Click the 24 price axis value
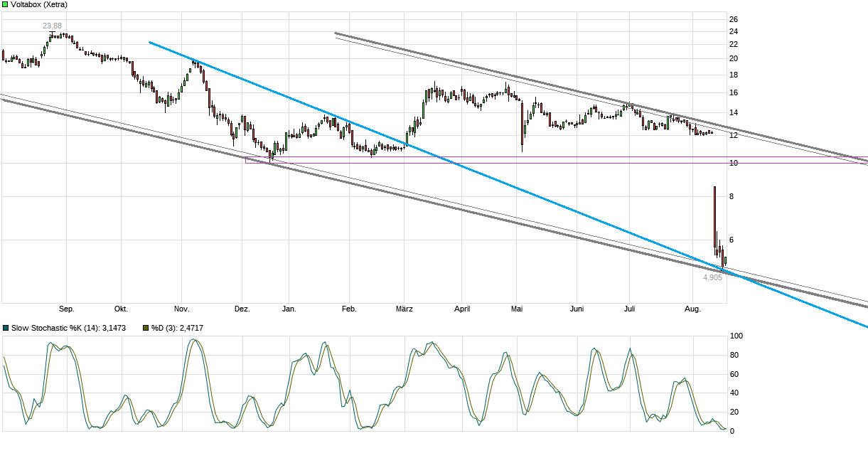 pos(734,31)
